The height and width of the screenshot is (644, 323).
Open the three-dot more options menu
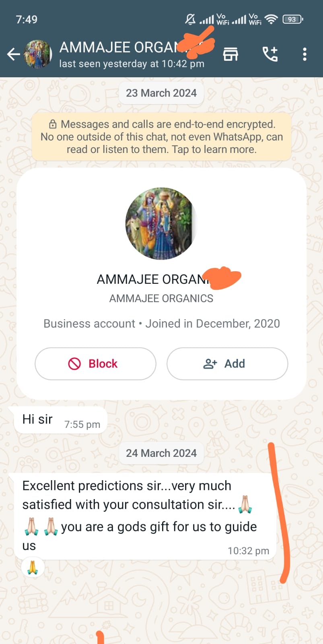tap(304, 54)
